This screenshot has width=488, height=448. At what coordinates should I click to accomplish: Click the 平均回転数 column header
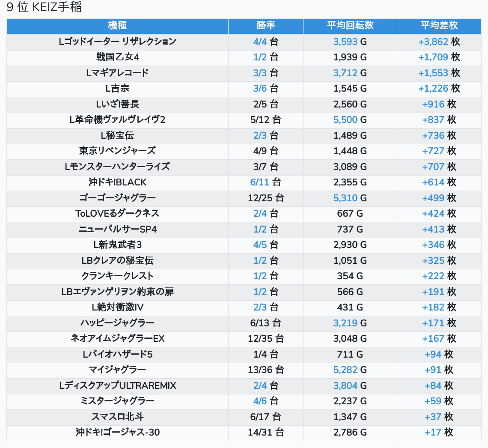pos(350,26)
